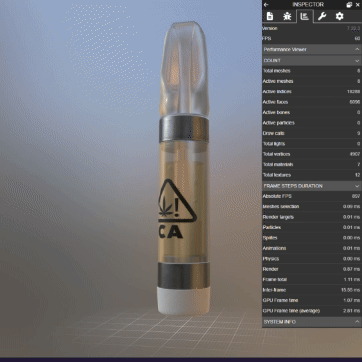
Task: Click the Draw calls statistic row
Action: click(312, 133)
